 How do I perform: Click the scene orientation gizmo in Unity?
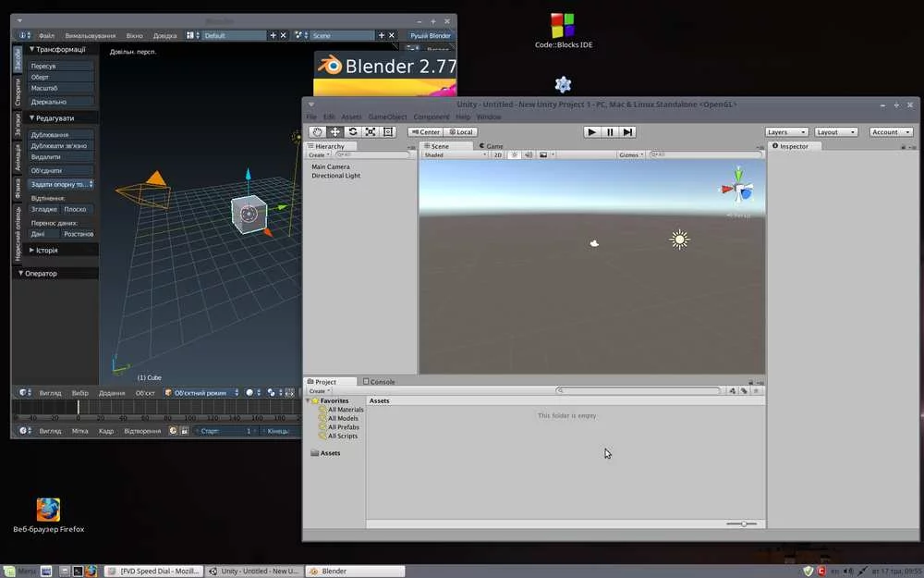point(737,188)
